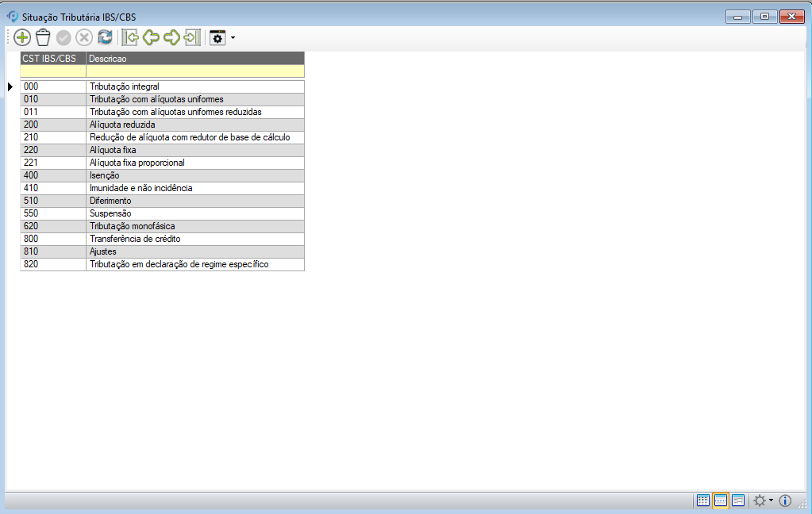Select row Alíquota fixa
This screenshot has height=514, width=812.
tap(162, 150)
